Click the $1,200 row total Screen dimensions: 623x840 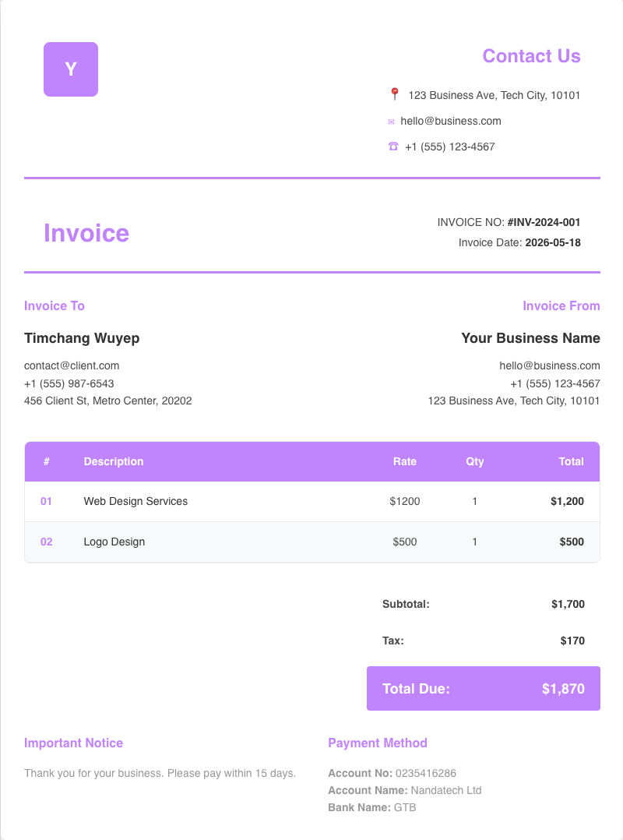(568, 502)
